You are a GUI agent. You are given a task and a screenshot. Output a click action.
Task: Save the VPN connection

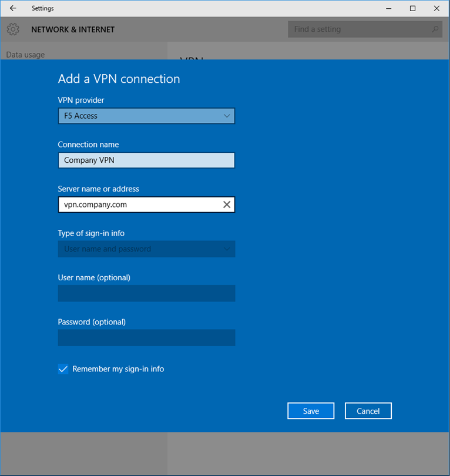coord(311,411)
